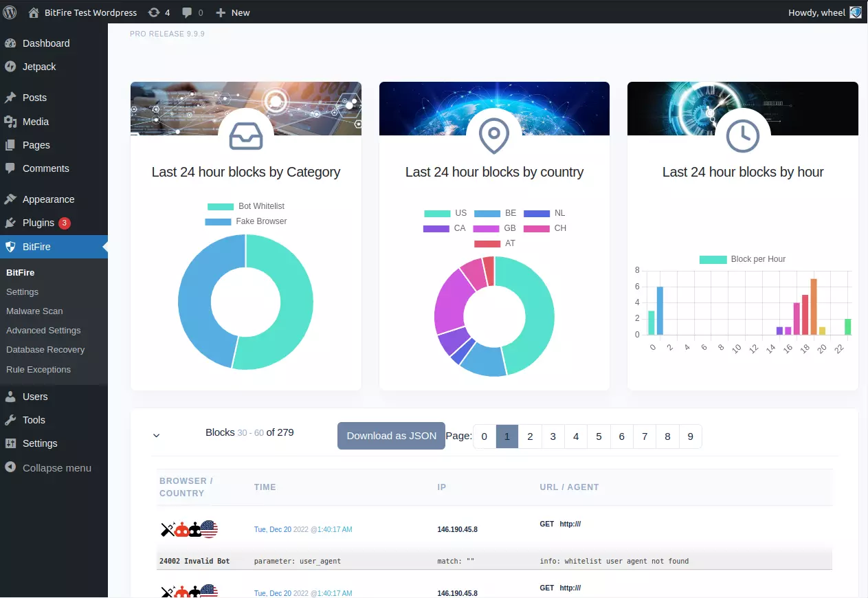868x598 pixels.
Task: Collapse the Blocks list with its chevron
Action: (156, 435)
